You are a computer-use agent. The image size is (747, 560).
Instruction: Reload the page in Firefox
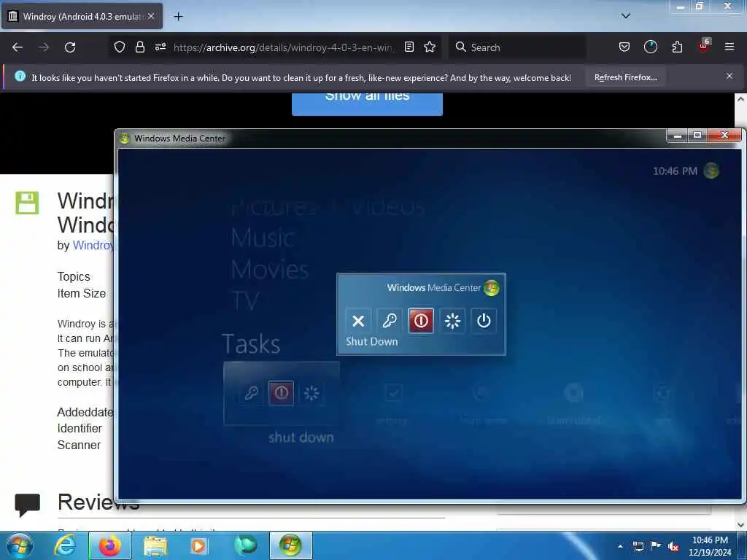coord(70,47)
